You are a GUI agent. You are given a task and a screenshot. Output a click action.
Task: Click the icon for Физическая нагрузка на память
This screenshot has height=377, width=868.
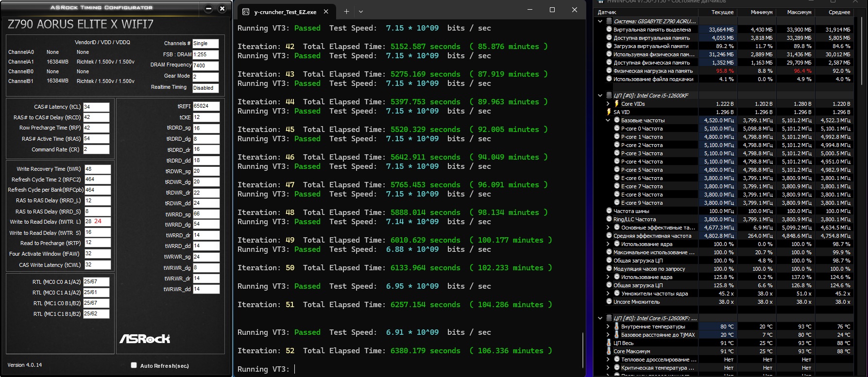[x=609, y=71]
